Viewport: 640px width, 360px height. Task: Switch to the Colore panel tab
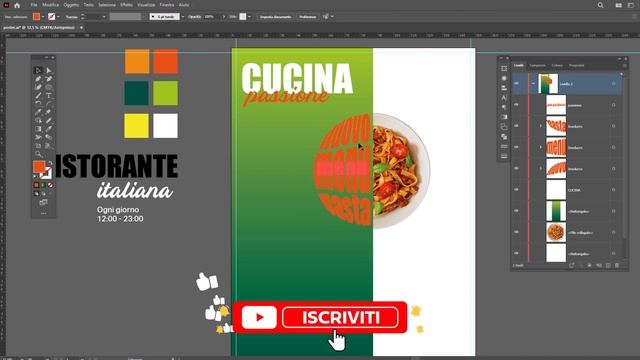[x=557, y=65]
